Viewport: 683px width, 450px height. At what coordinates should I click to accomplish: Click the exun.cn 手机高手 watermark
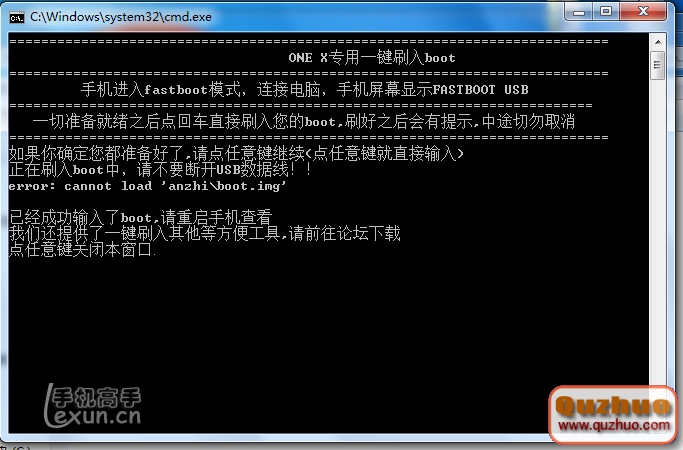coord(93,406)
